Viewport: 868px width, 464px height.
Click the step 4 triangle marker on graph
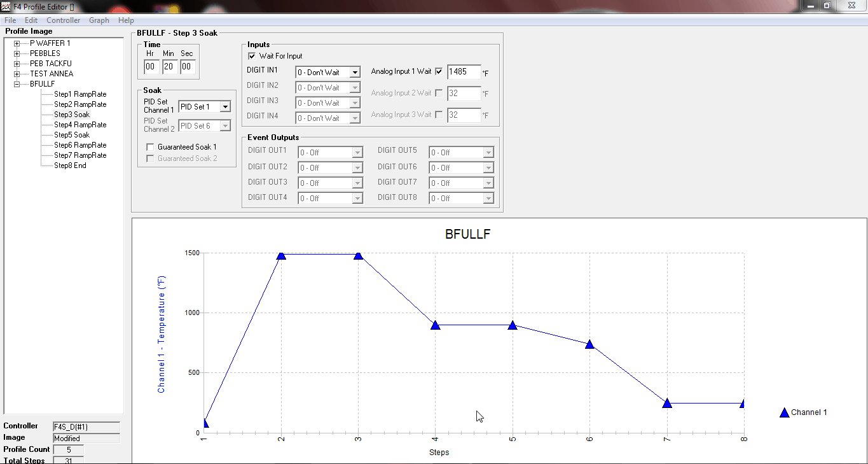pyautogui.click(x=435, y=325)
